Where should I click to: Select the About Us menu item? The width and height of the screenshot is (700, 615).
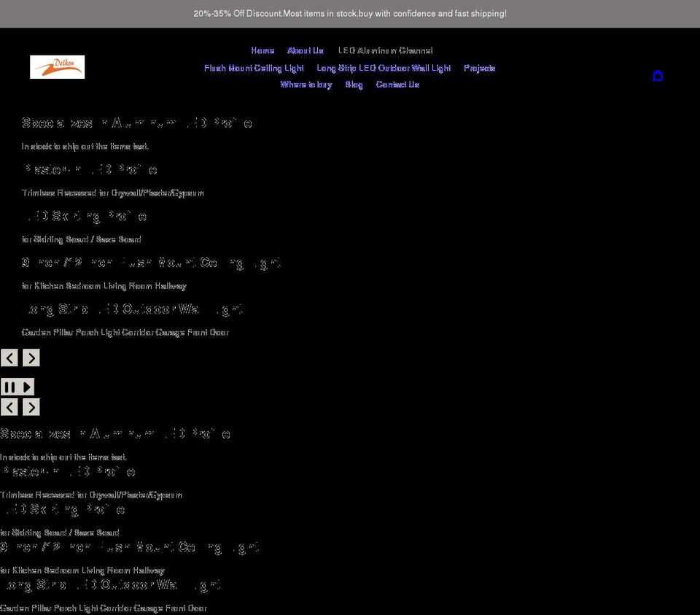pyautogui.click(x=305, y=50)
